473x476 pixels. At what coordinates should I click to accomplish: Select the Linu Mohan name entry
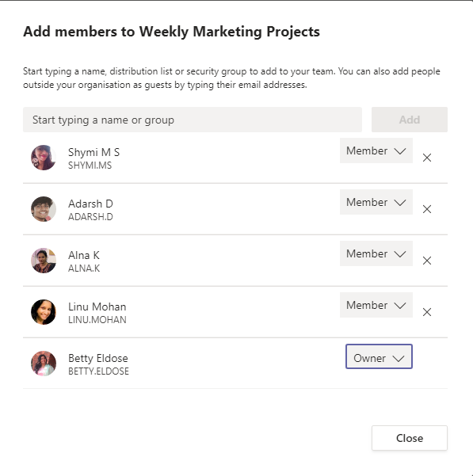pyautogui.click(x=97, y=307)
